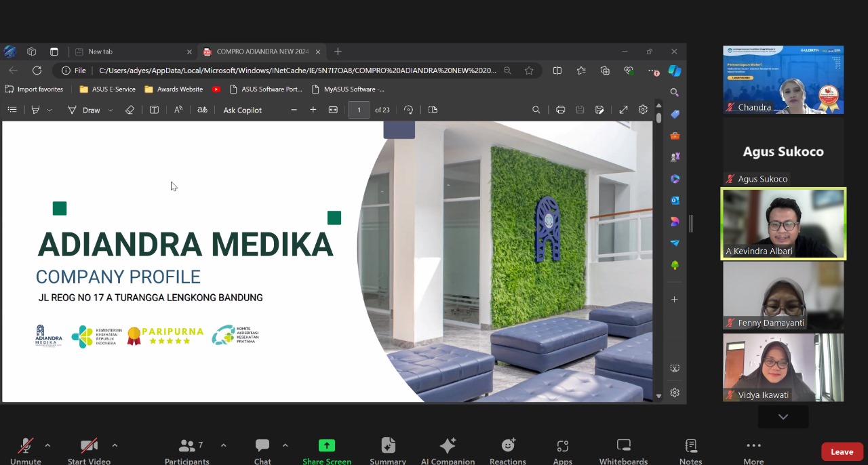Toggle Edge split screen
This screenshot has width=868, height=465.
[557, 70]
